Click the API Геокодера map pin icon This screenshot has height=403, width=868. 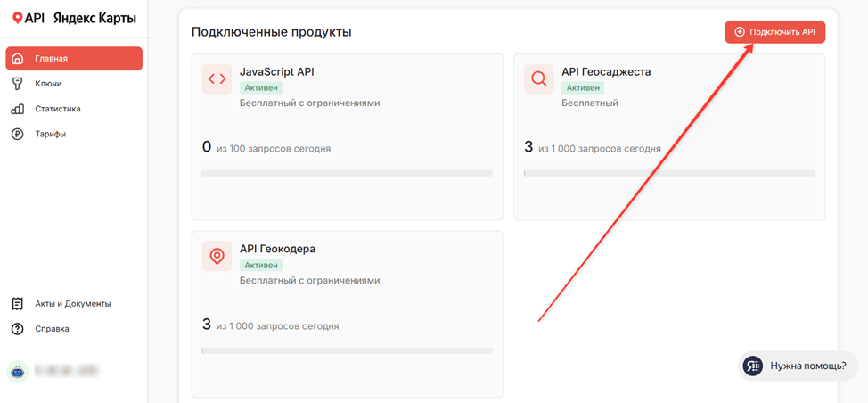coord(217,256)
